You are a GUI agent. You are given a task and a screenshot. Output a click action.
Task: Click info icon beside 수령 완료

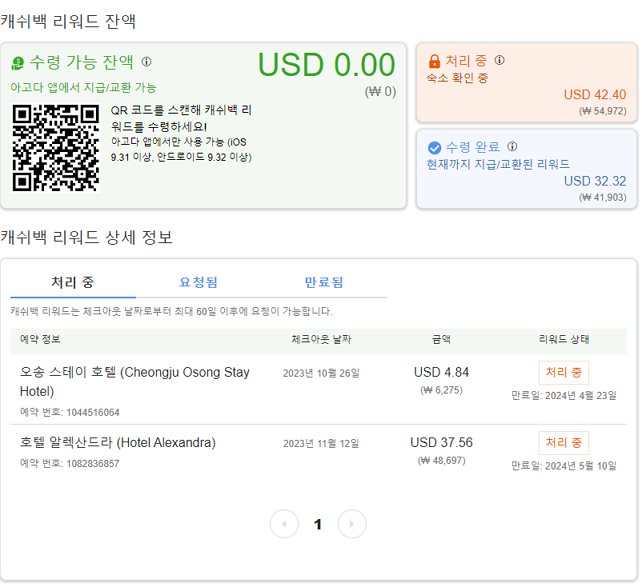click(512, 146)
